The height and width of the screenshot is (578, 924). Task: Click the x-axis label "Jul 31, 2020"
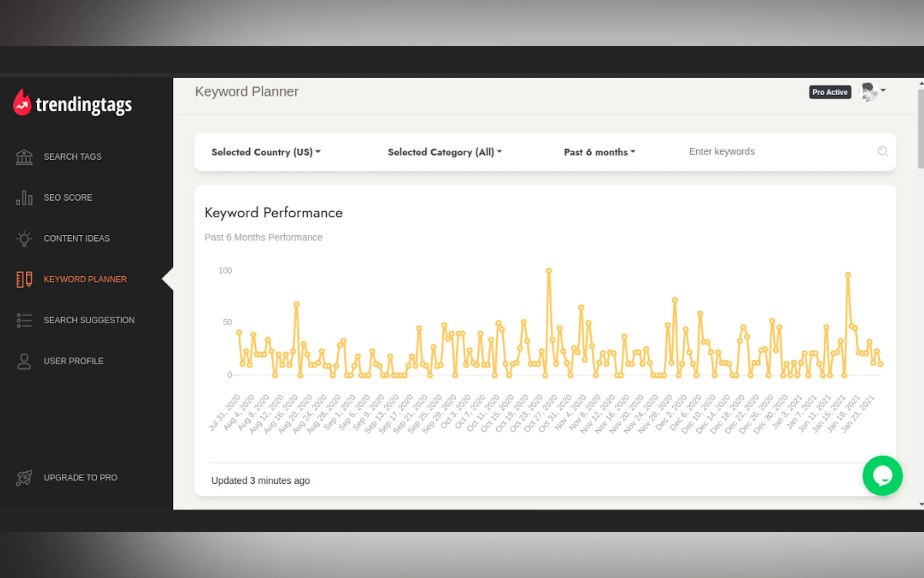224,412
